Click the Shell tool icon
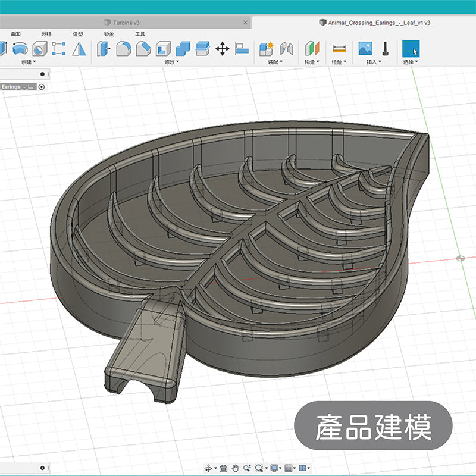Image resolution: width=476 pixels, height=476 pixels. (163, 49)
